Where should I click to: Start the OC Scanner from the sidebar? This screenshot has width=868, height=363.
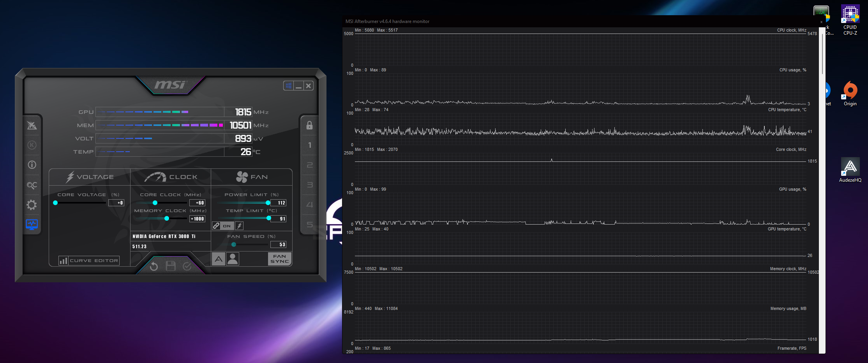tap(32, 185)
